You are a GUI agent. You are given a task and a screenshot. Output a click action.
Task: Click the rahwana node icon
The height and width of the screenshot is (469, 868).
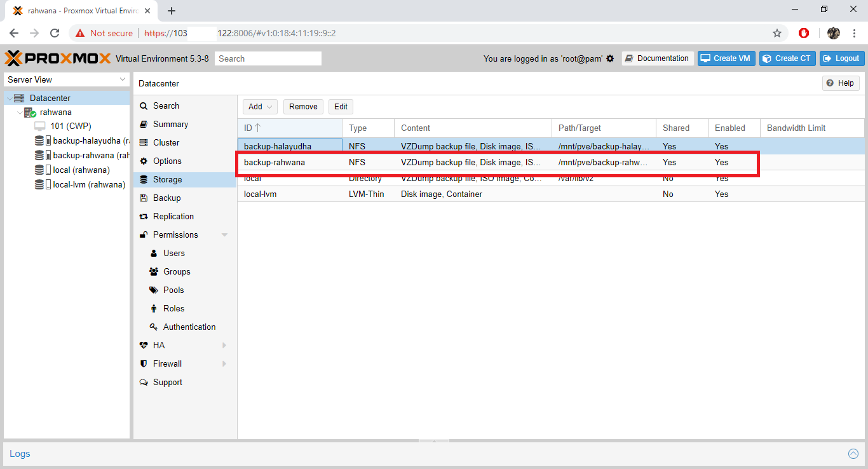tap(31, 112)
